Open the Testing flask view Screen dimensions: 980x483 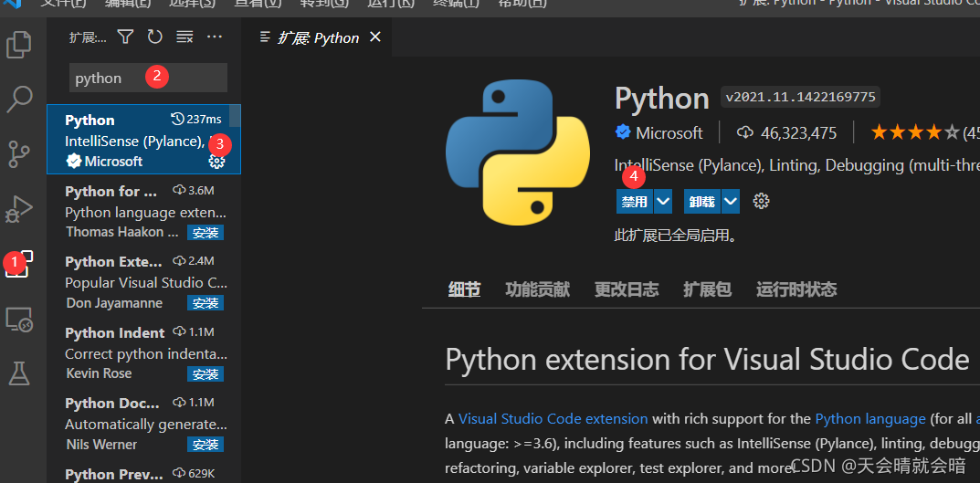pos(19,373)
